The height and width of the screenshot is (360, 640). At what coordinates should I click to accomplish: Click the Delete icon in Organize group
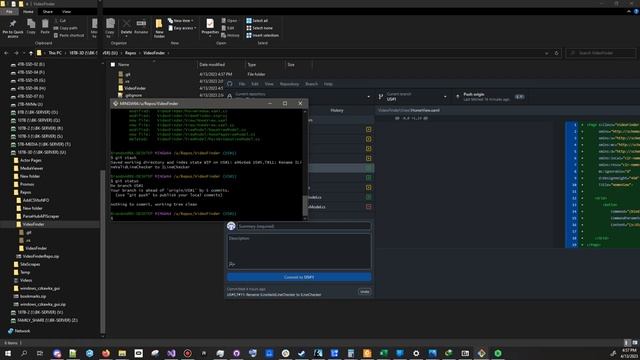[x=127, y=27]
